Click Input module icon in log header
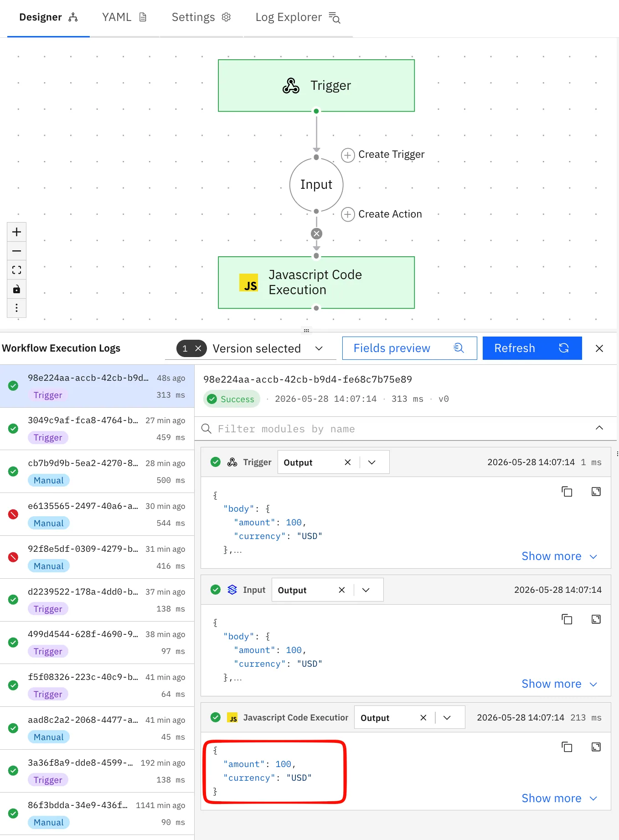Screen dimensions: 619x840 click(232, 590)
